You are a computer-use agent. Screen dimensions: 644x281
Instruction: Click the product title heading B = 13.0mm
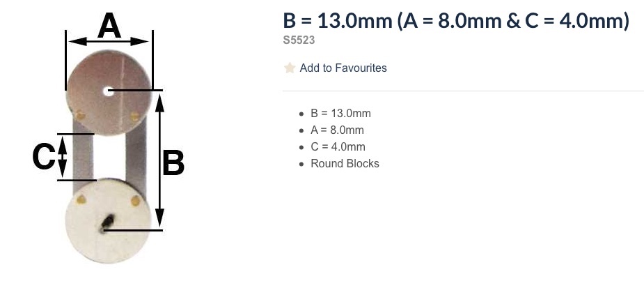tap(456, 21)
